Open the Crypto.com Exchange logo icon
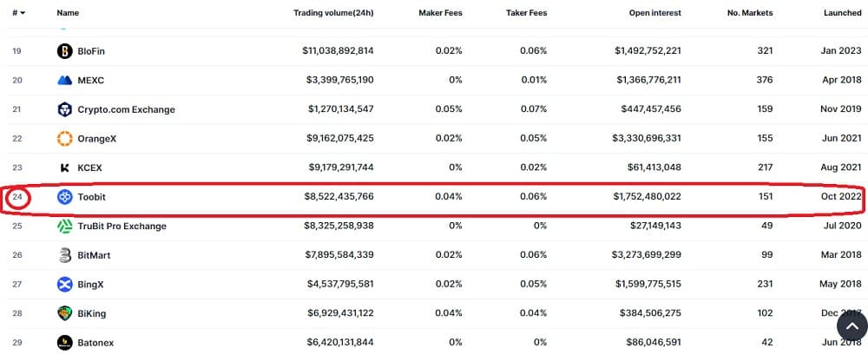This screenshot has height=355, width=868. click(65, 109)
